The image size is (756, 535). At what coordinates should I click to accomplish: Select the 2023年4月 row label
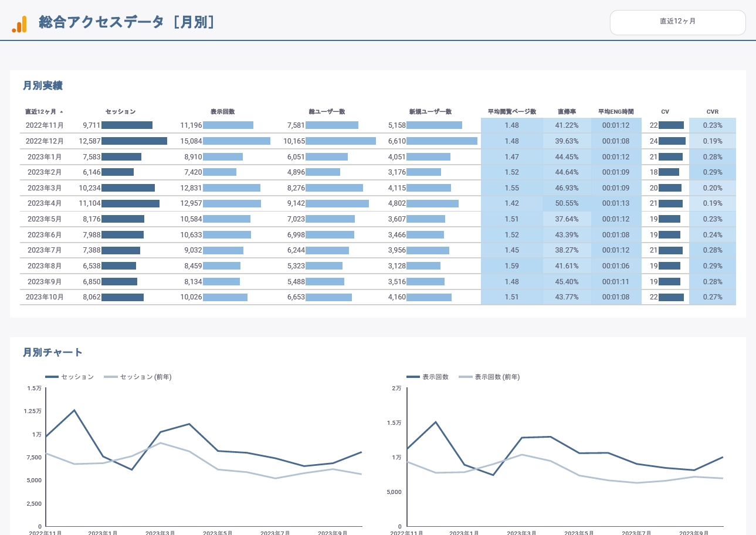45,203
